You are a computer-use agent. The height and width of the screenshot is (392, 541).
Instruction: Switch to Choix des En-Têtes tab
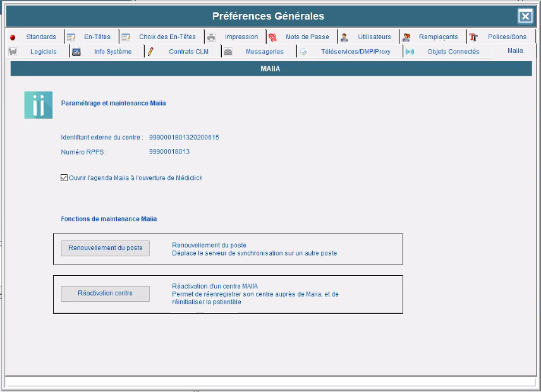(x=167, y=37)
